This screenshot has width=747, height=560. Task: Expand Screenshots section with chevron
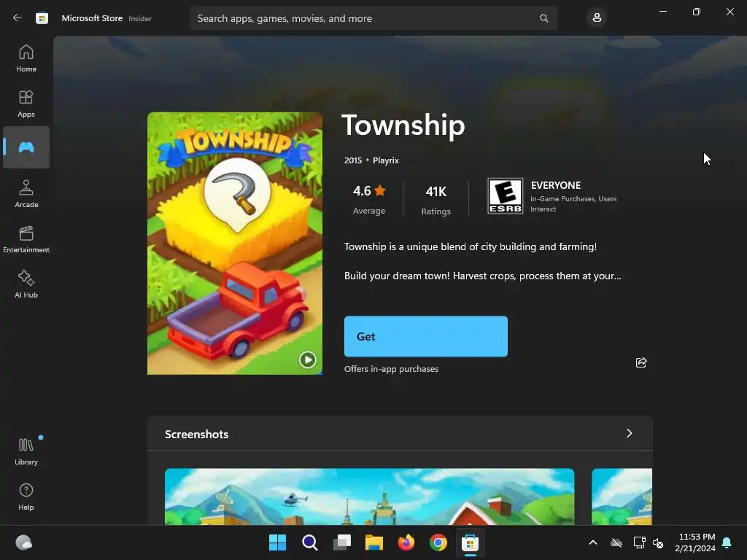point(630,433)
